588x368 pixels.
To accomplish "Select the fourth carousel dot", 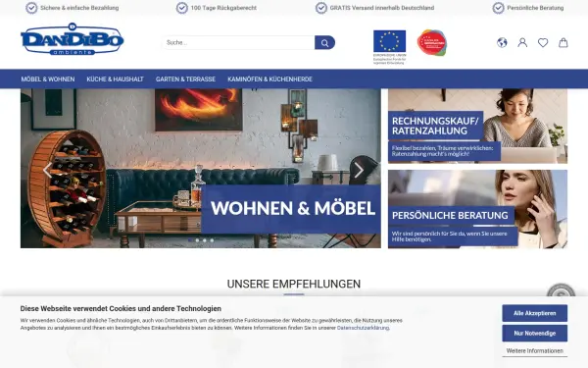I will coord(212,240).
